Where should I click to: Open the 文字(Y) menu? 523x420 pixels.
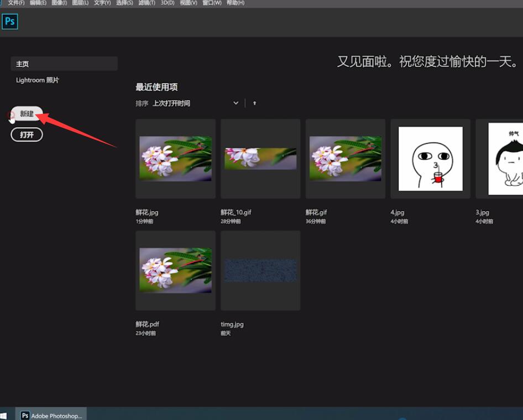tap(102, 3)
